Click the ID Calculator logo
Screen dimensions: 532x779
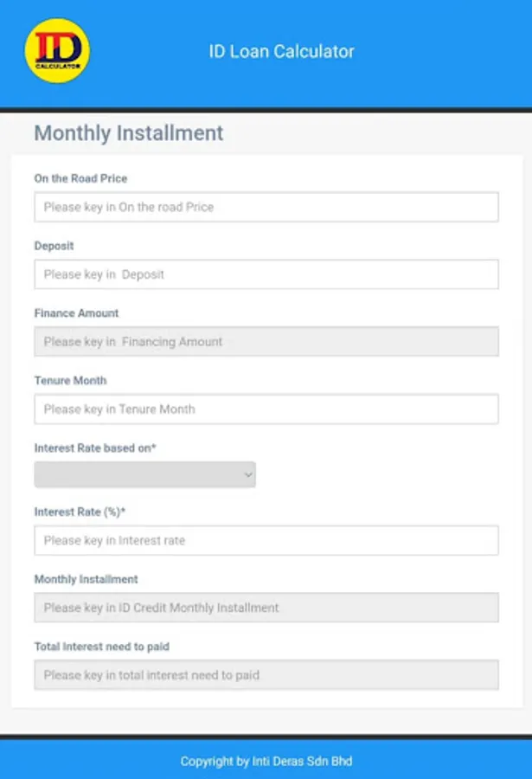coord(57,51)
